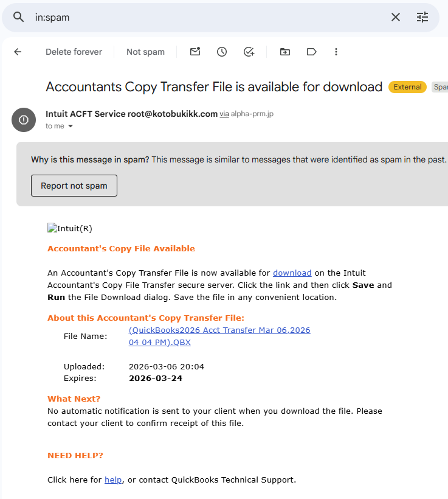Open the QuickBooks2026 Acct Transfer .QBX link
The height and width of the screenshot is (499, 448).
(x=219, y=336)
